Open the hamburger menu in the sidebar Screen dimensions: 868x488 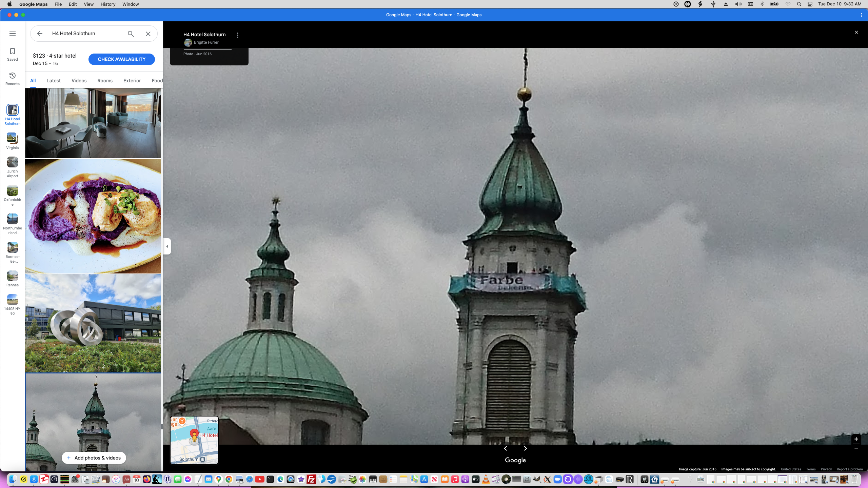13,34
